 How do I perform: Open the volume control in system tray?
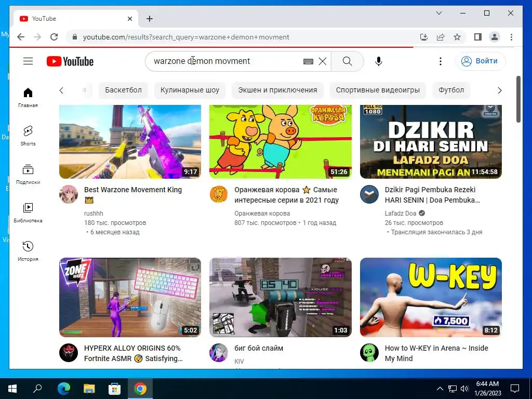(464, 389)
